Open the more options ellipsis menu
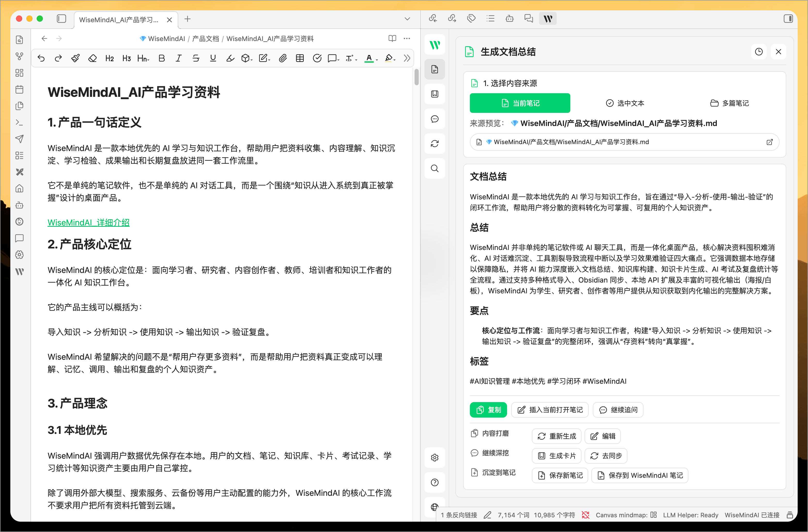Screen dimensions: 808x532 click(x=407, y=38)
